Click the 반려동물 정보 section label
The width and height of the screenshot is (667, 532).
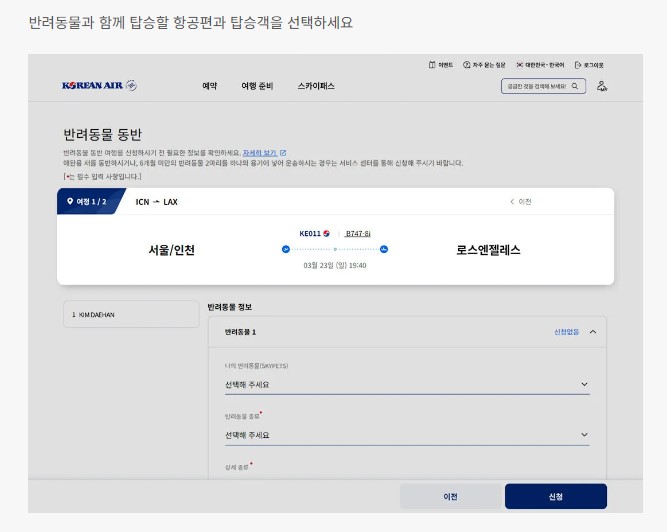(x=230, y=307)
